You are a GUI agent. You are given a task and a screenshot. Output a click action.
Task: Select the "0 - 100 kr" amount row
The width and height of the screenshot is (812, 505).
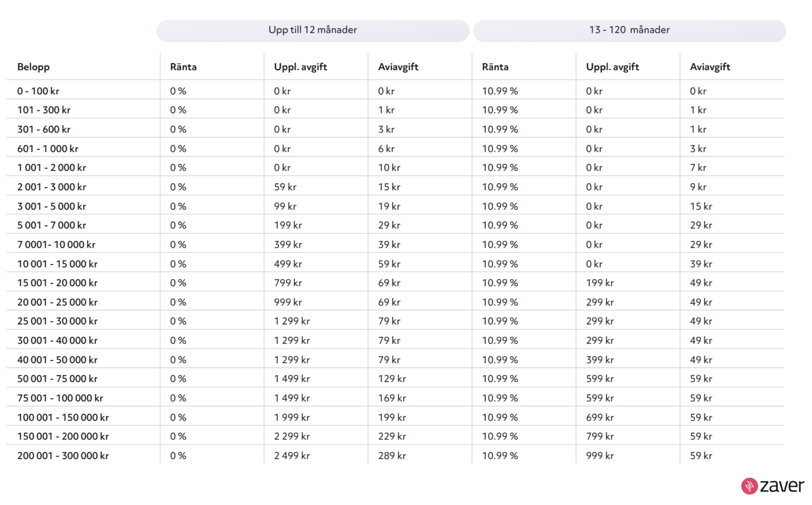click(38, 92)
